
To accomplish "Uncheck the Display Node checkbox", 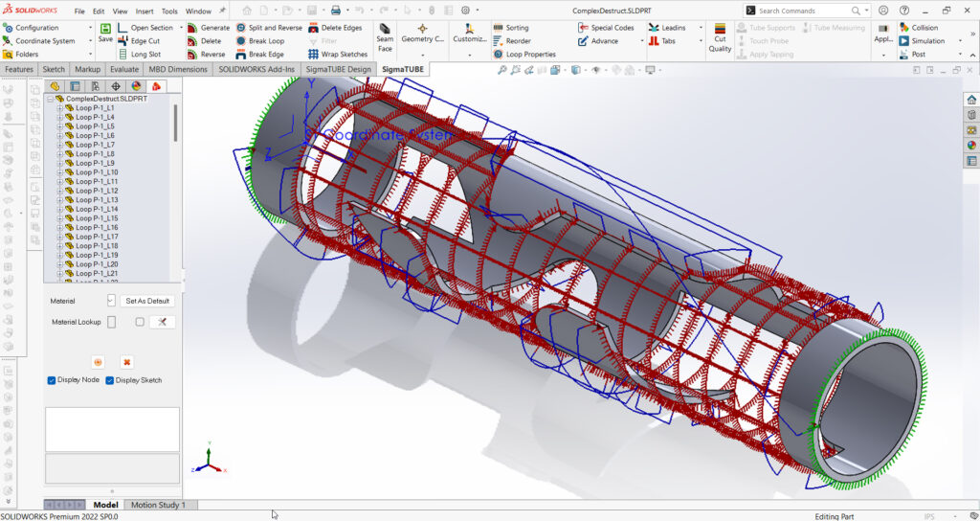I will pos(52,380).
